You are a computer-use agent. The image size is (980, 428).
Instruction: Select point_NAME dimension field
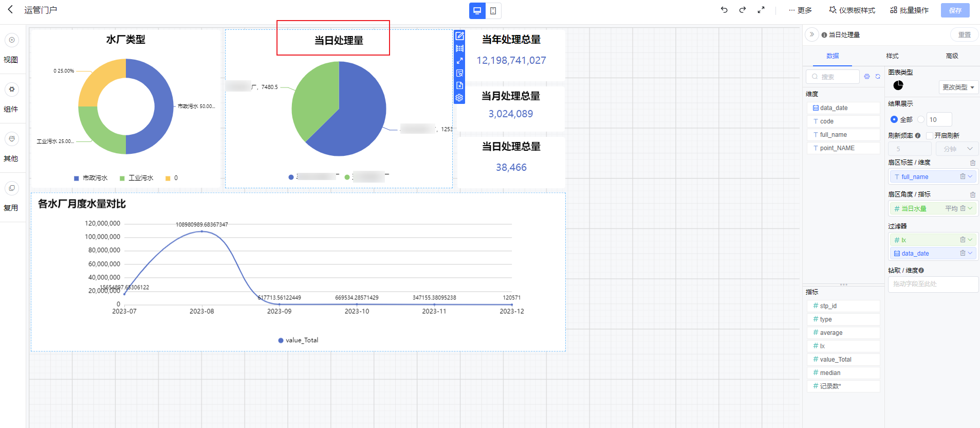[x=843, y=148]
